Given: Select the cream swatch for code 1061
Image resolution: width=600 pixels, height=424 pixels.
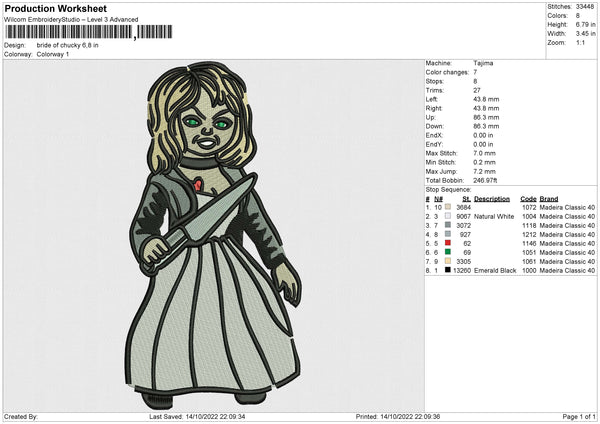Looking at the screenshot, I should (448, 261).
